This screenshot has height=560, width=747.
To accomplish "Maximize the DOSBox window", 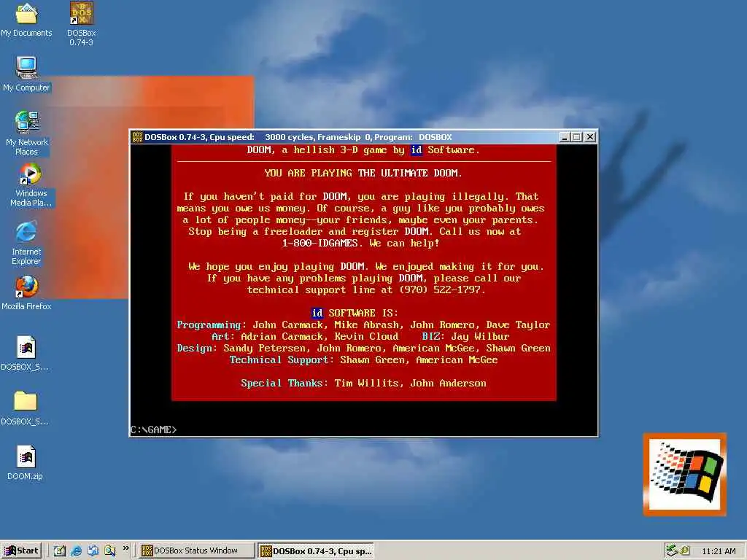I will point(577,137).
